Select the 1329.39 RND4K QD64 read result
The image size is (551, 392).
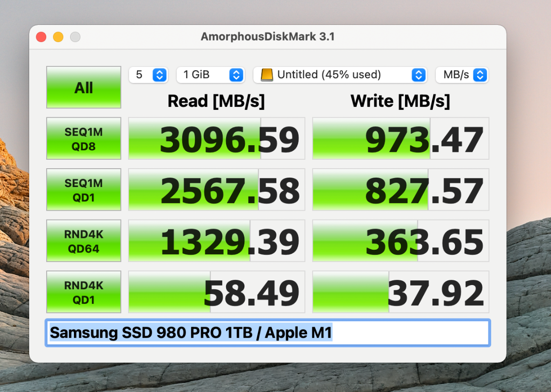(217, 241)
